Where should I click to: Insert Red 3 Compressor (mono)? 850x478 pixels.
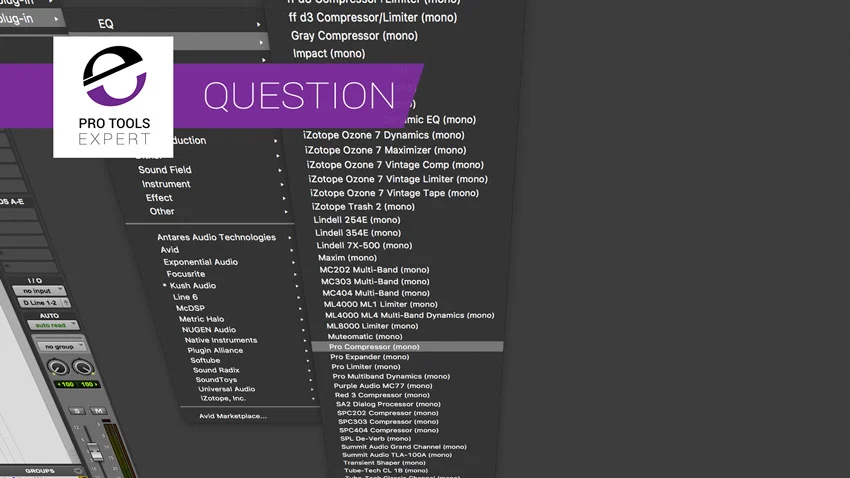(x=382, y=395)
